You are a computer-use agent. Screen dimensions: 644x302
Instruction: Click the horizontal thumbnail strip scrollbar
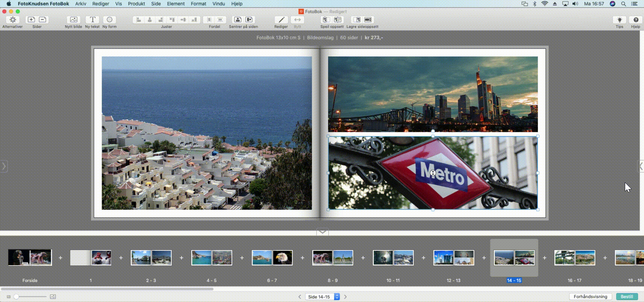[x=107, y=289]
